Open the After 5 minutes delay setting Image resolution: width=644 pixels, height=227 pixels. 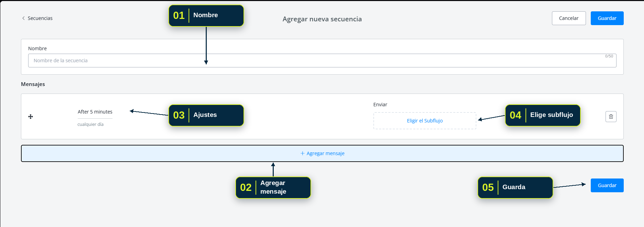pyautogui.click(x=95, y=112)
